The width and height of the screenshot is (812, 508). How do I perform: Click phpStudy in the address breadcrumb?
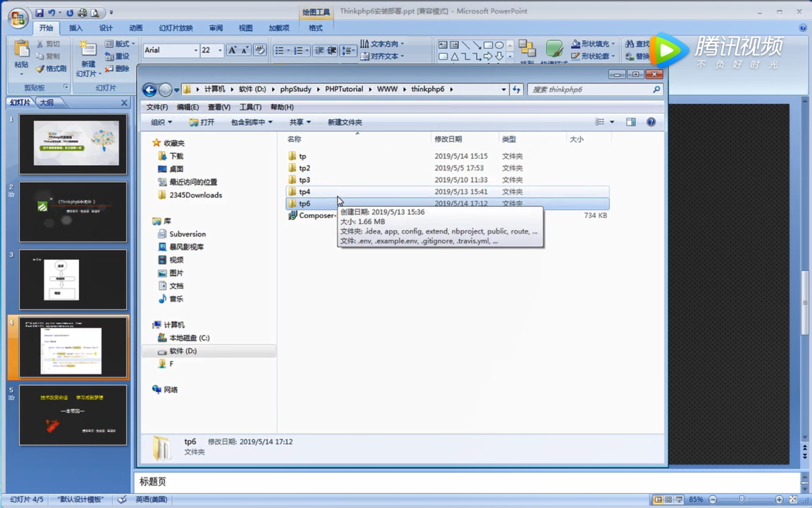[296, 89]
